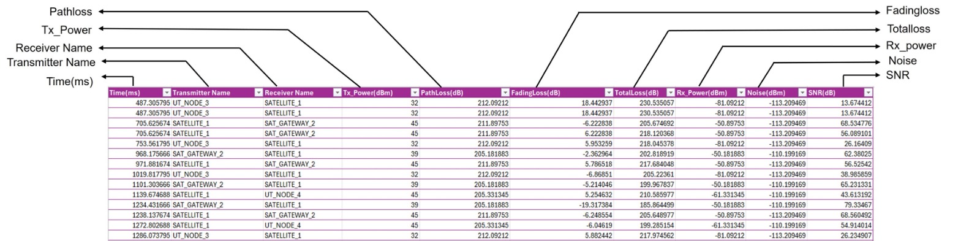Click SNR value 68.560492
This screenshot has width=980, height=241.
pyautogui.click(x=856, y=215)
